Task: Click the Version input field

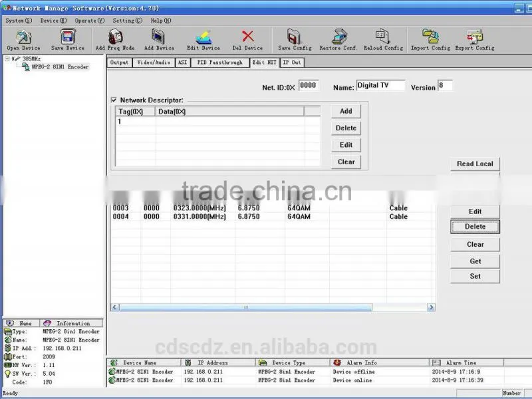Action: 445,86
